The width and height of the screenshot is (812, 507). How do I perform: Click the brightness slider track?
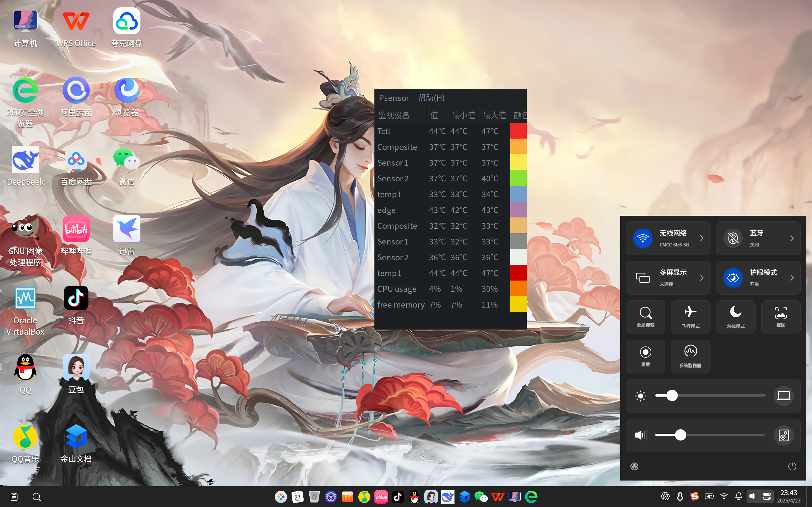click(710, 396)
